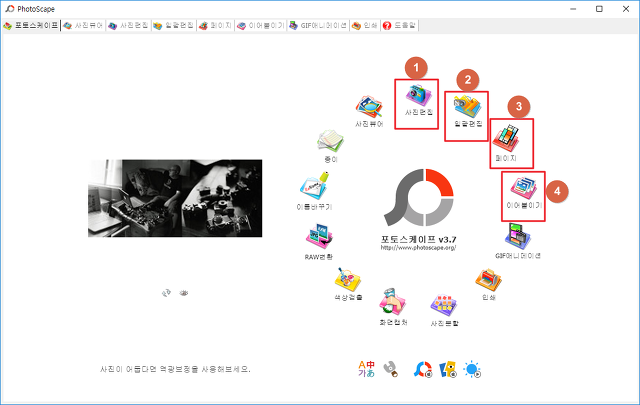Switch to the 인쇄 tab

pyautogui.click(x=365, y=25)
